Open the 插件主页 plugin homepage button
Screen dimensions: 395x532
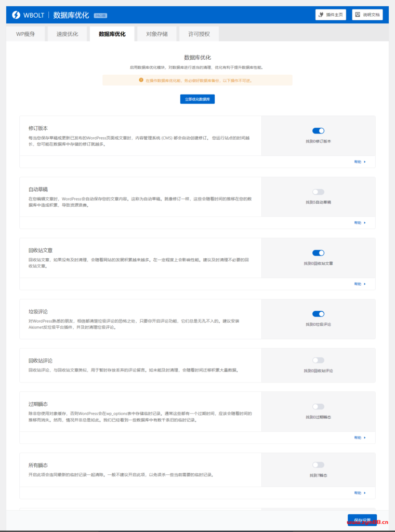(331, 15)
